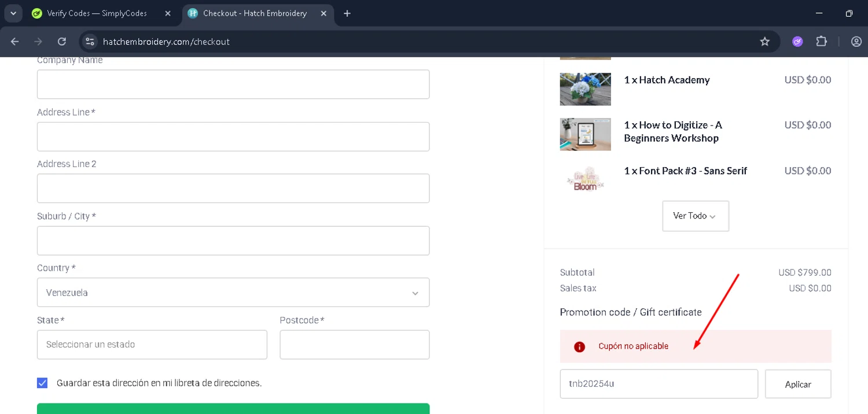Open the tab search dropdown arrow
Viewport: 868px width, 414px height.
tap(13, 13)
